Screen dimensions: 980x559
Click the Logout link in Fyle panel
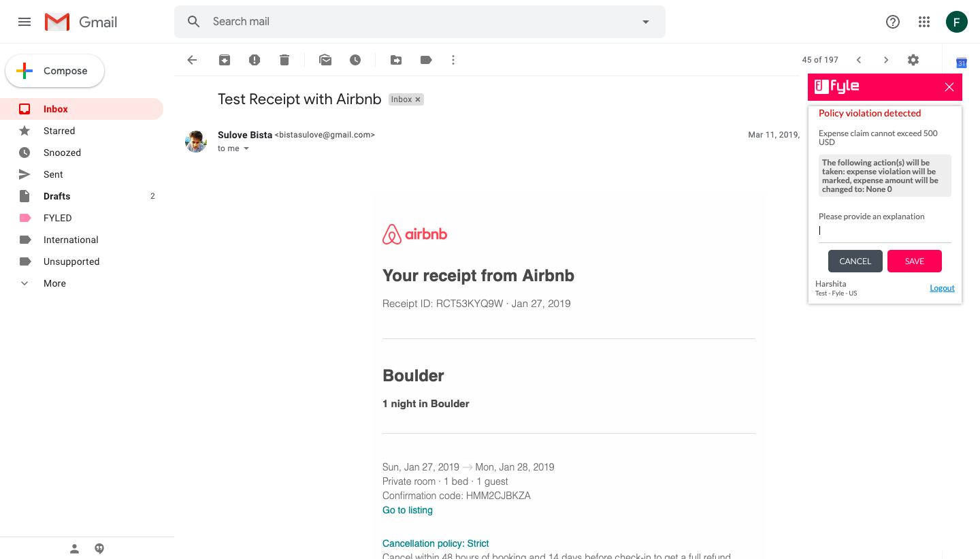pyautogui.click(x=942, y=288)
